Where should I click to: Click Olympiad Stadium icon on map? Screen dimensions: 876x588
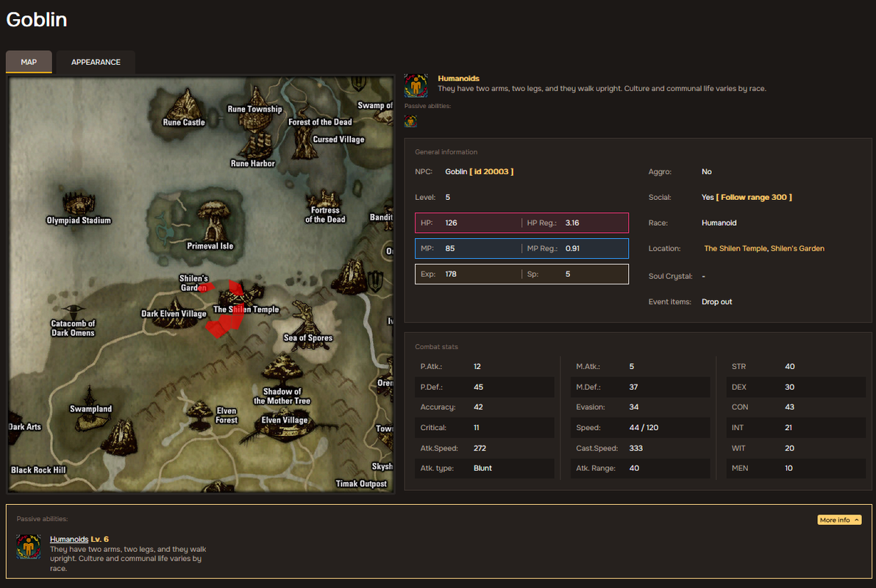tap(78, 203)
